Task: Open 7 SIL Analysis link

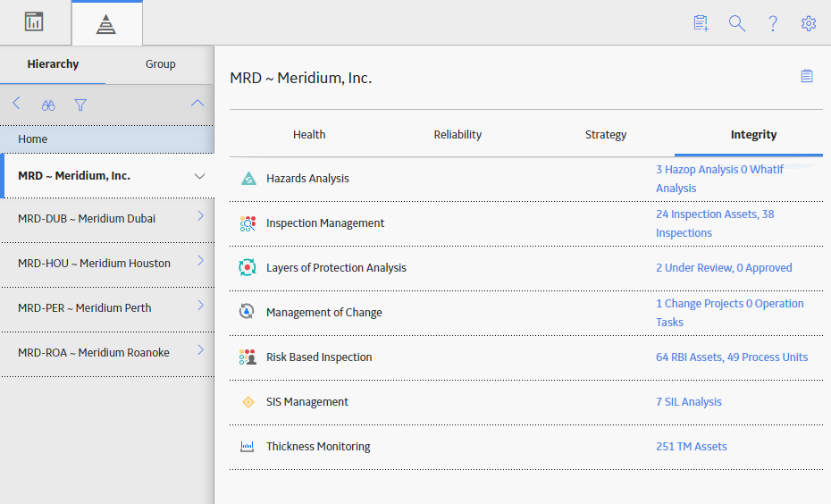Action: tap(689, 402)
